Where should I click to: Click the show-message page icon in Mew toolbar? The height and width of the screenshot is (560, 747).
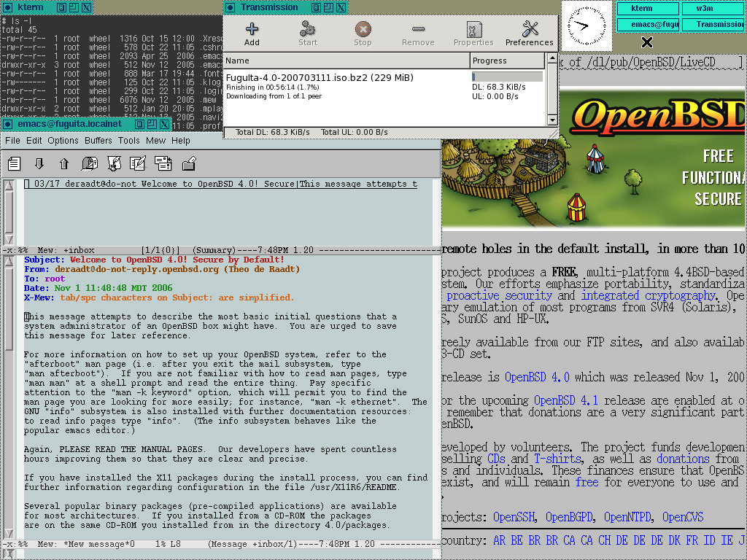15,163
